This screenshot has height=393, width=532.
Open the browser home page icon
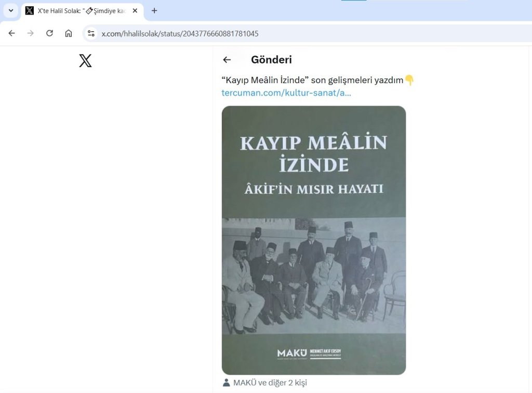click(x=69, y=33)
